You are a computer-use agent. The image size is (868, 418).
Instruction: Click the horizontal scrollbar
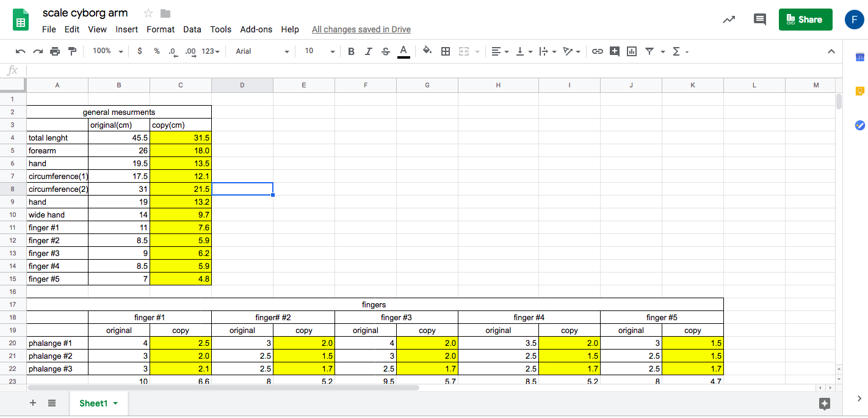point(223,387)
